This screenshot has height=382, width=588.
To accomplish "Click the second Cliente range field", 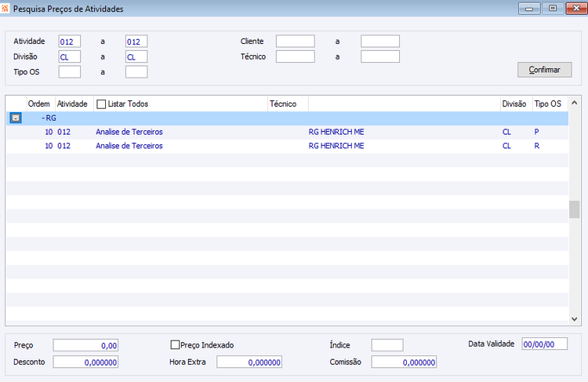I will tap(380, 42).
